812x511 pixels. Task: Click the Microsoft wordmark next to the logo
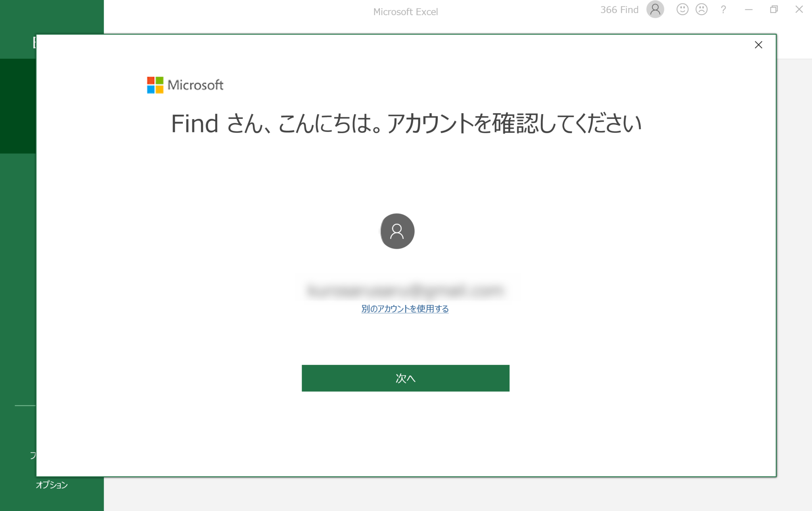196,85
